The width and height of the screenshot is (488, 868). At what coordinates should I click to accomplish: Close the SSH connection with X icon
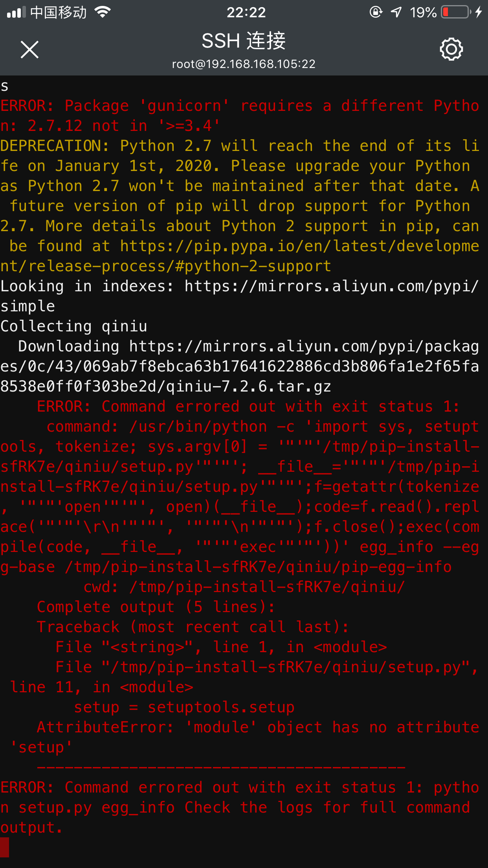click(x=29, y=50)
